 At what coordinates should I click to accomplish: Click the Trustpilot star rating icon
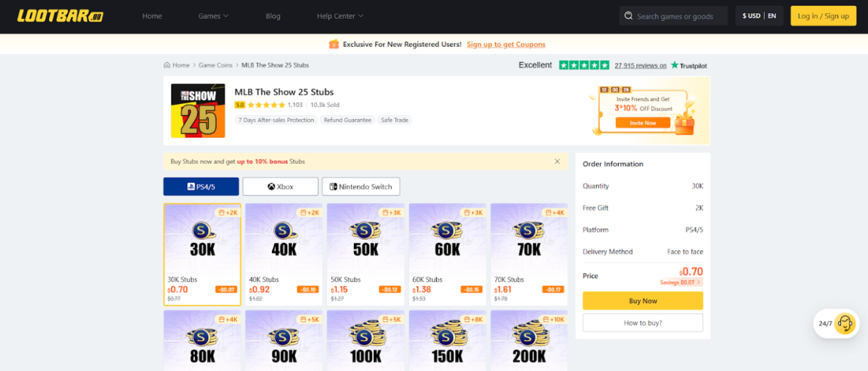pyautogui.click(x=584, y=65)
